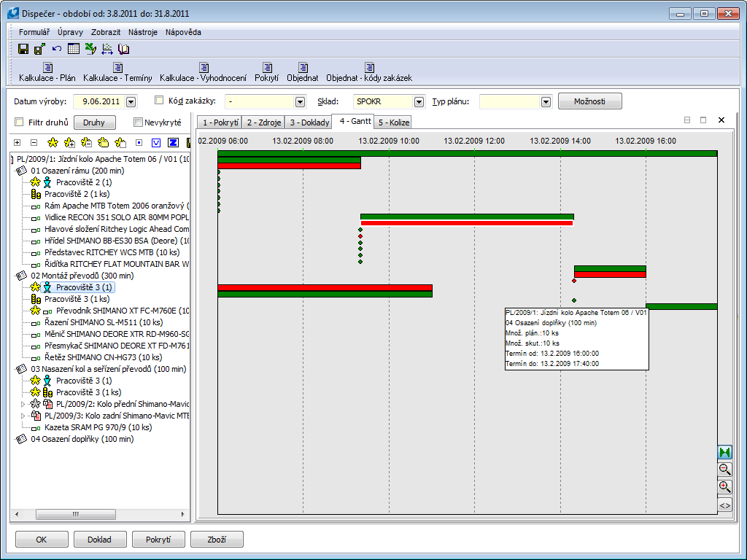Select 04 Osazení doplňky (100 min)
The width and height of the screenshot is (747, 560).
pyautogui.click(x=82, y=439)
